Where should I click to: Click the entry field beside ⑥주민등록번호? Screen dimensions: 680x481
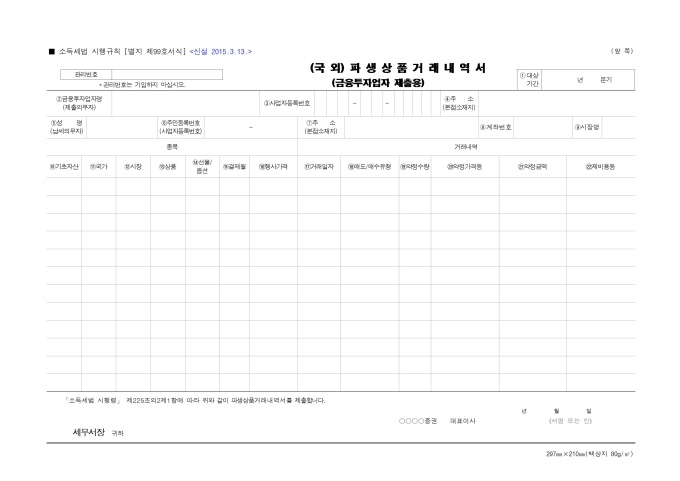[251, 128]
